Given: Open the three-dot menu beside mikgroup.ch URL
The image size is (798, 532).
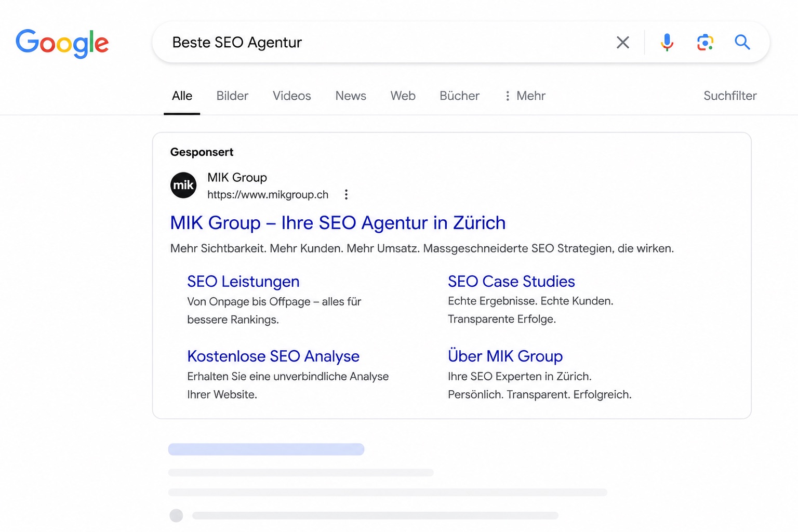Looking at the screenshot, I should point(346,194).
